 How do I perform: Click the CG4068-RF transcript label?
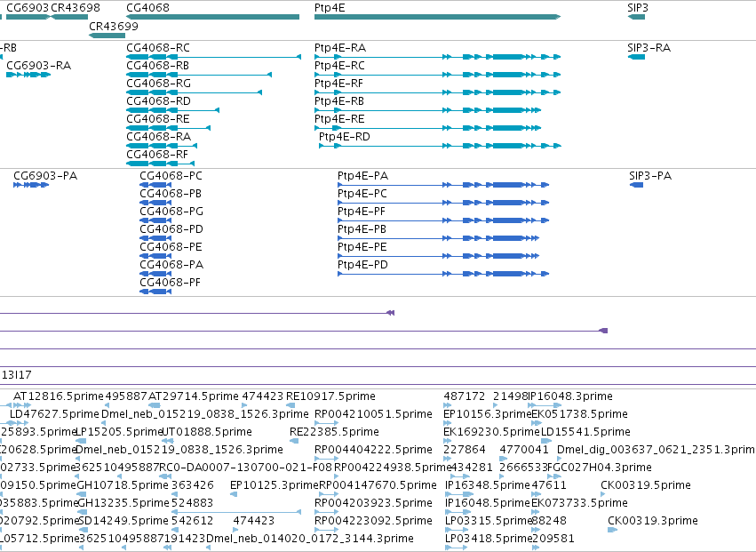point(157,155)
